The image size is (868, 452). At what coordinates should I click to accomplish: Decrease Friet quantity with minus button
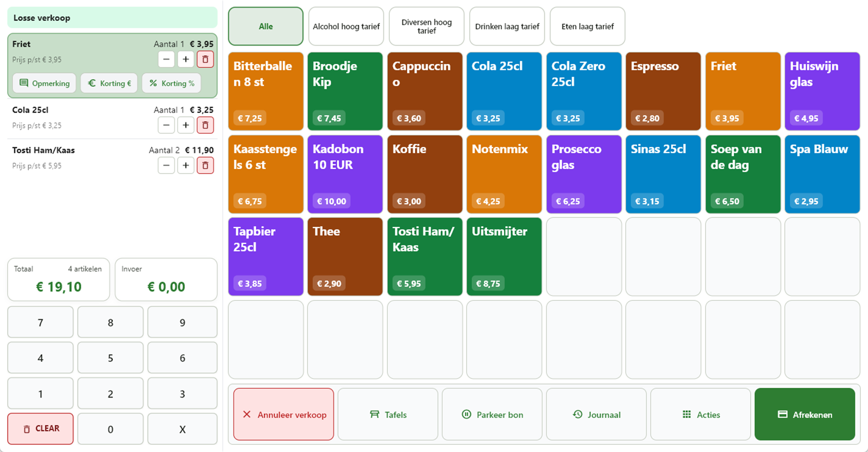tap(166, 59)
